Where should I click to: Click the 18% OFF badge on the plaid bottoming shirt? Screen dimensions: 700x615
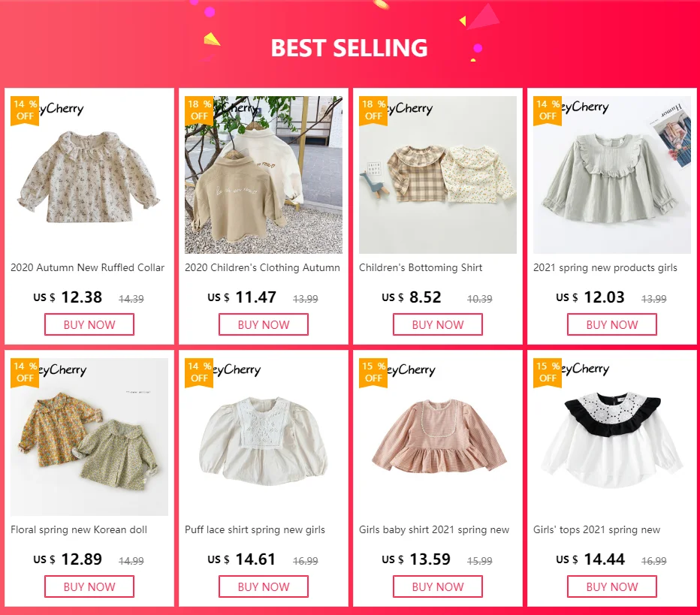tap(373, 110)
